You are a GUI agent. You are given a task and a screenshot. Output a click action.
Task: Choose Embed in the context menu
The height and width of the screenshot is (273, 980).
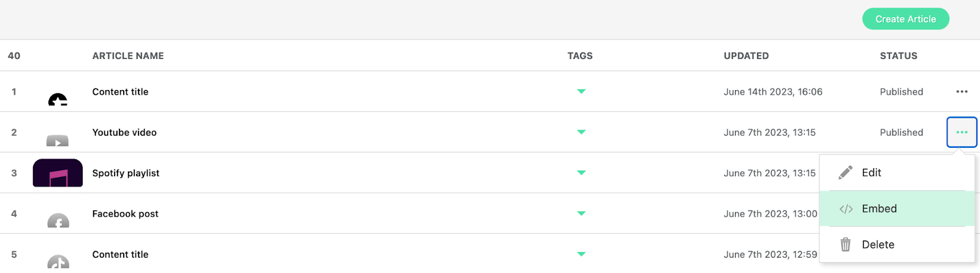pyautogui.click(x=879, y=209)
